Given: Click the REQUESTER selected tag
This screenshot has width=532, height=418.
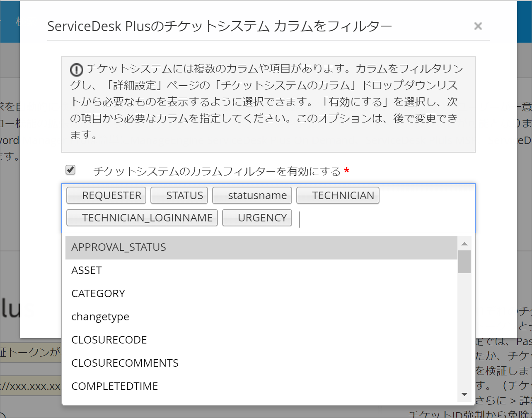Looking at the screenshot, I should (106, 196).
